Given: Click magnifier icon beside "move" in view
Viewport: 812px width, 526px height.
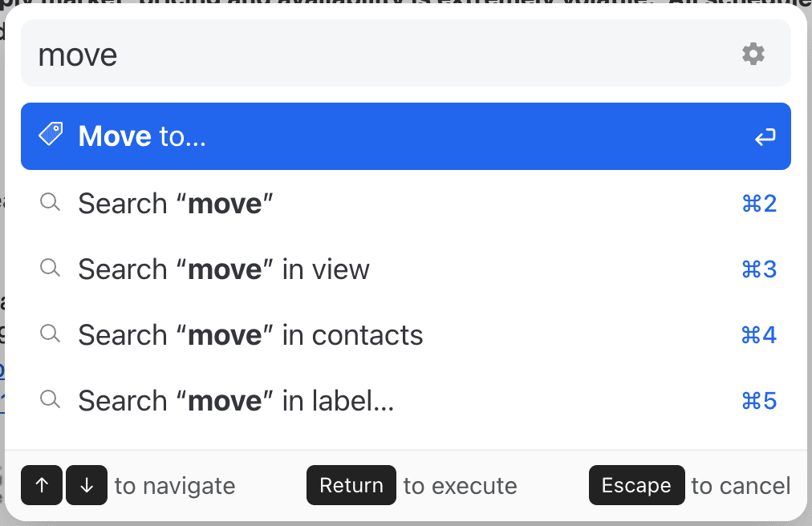Looking at the screenshot, I should coord(51,268).
